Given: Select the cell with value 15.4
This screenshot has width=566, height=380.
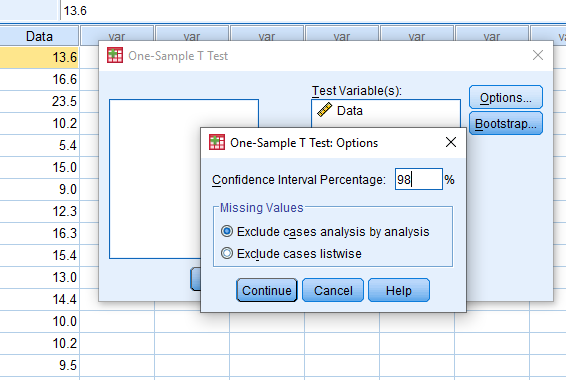Looking at the screenshot, I should pyautogui.click(x=39, y=255).
